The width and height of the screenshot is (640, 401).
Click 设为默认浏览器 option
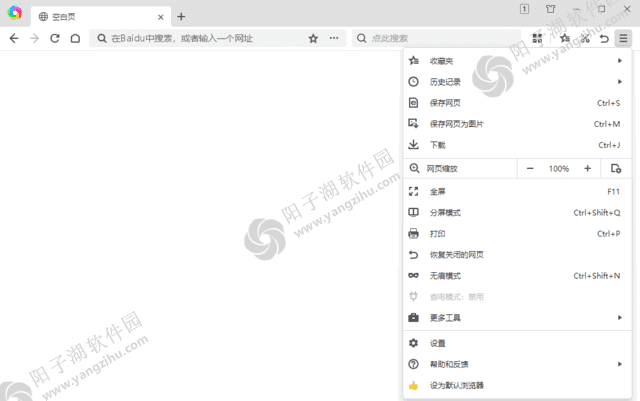pyautogui.click(x=457, y=385)
